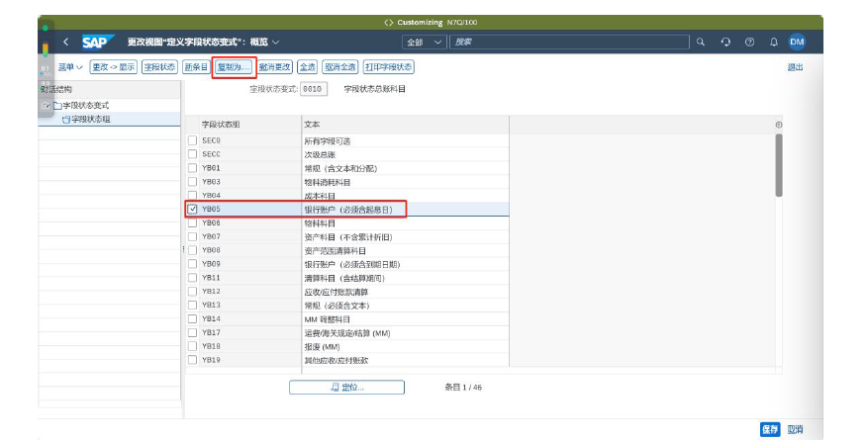Select the SEC0 row checkbox
This screenshot has height=443, width=868.
point(193,141)
